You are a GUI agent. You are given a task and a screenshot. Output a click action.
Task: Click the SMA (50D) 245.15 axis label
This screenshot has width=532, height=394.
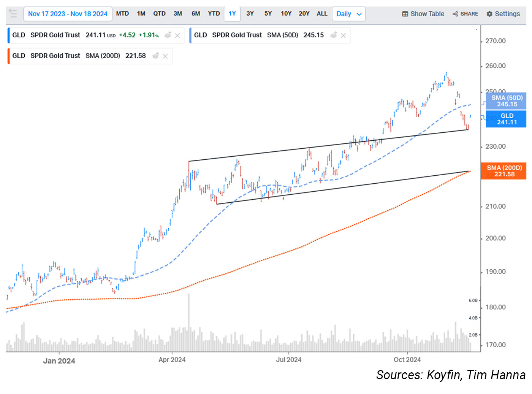507,101
